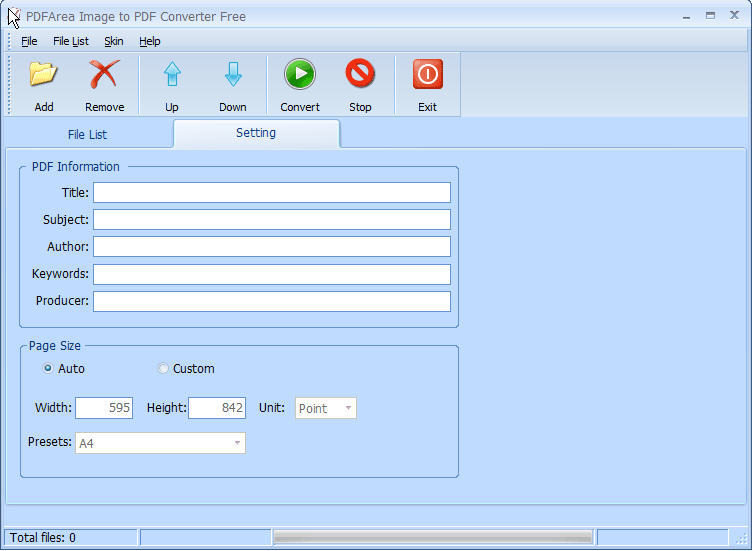Click the red Exit power icon
Image resolution: width=752 pixels, height=551 pixels.
coord(427,75)
